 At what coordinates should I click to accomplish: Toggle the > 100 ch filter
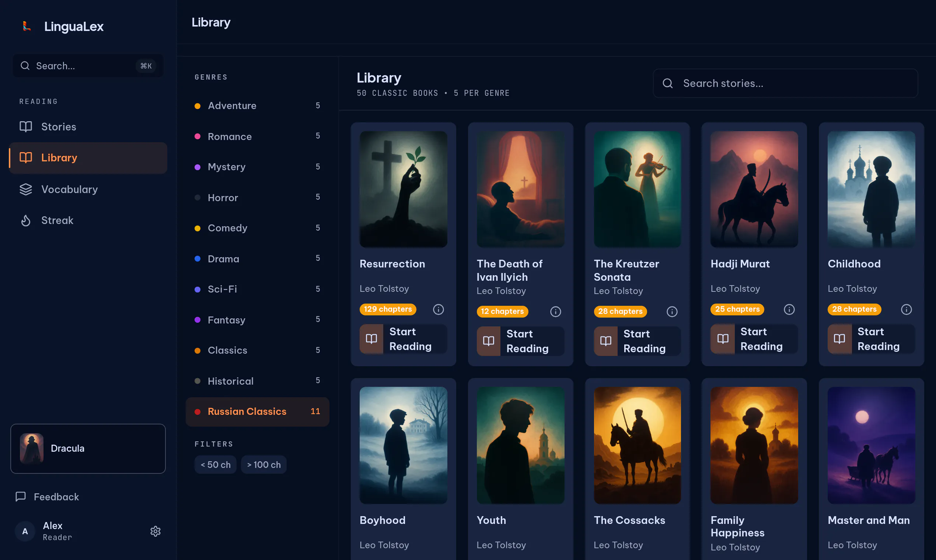(x=264, y=465)
